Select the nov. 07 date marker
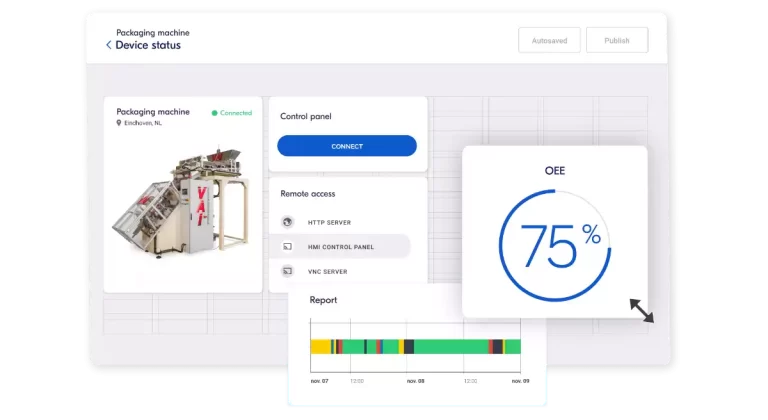Screen dimensions: 768x420 coord(319,381)
